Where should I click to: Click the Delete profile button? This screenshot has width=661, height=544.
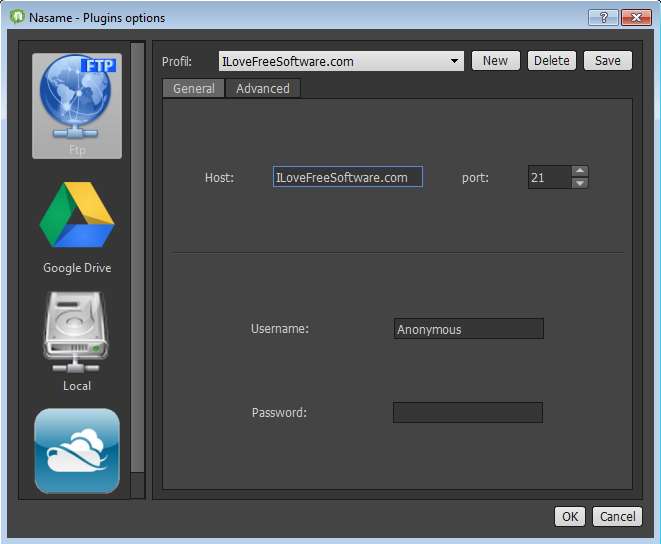coord(551,61)
